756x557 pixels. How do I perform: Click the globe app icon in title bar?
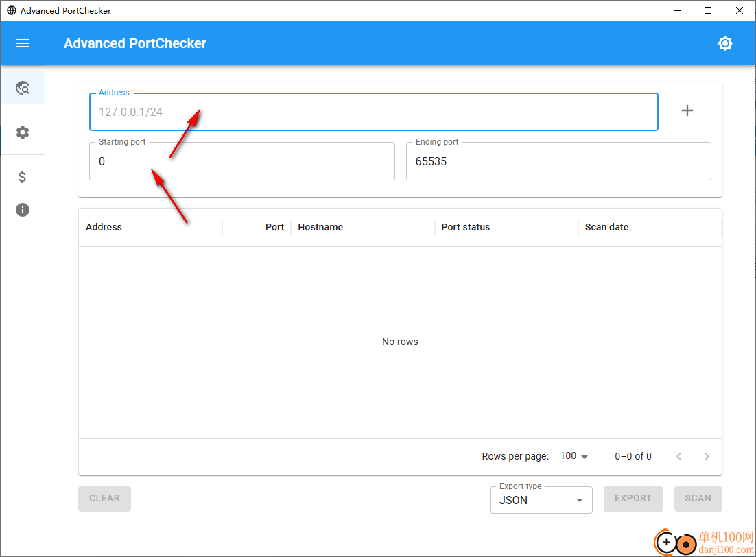tap(12, 10)
